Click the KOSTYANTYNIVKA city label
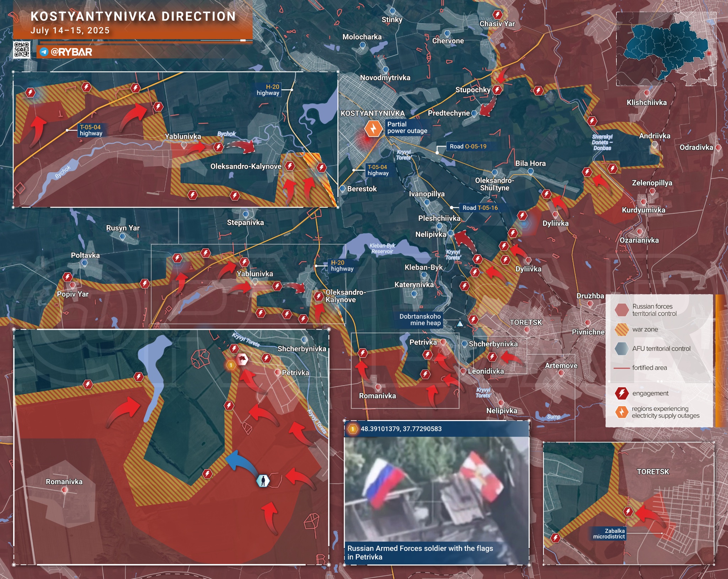 373,113
